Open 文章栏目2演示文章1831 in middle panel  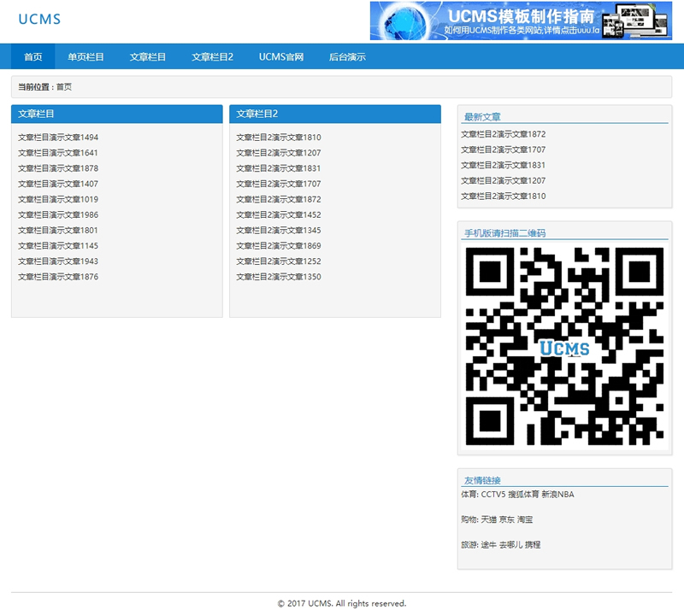[x=279, y=168]
